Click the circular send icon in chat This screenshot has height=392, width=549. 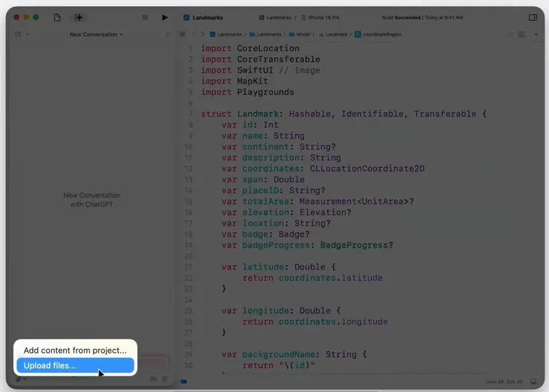click(165, 379)
